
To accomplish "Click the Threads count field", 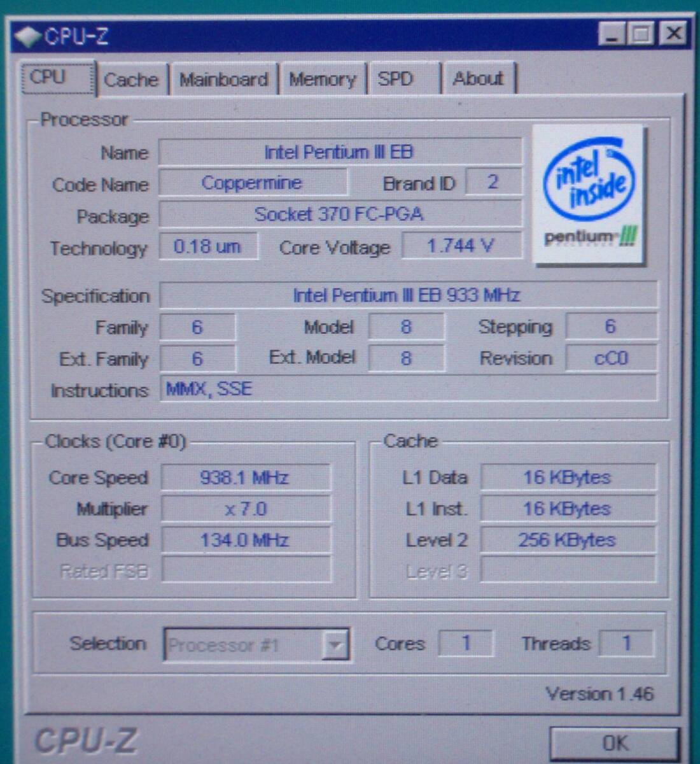I will tap(626, 643).
